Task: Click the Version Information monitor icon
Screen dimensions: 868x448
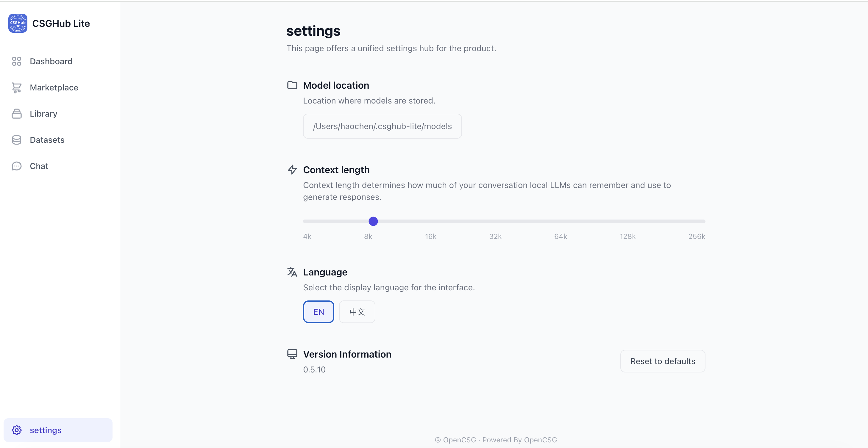Action: point(292,354)
